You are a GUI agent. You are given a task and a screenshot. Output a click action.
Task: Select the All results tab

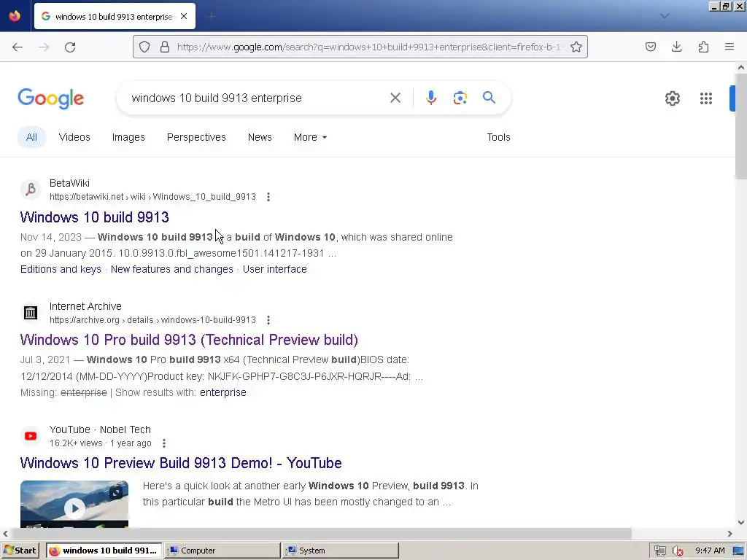[31, 137]
